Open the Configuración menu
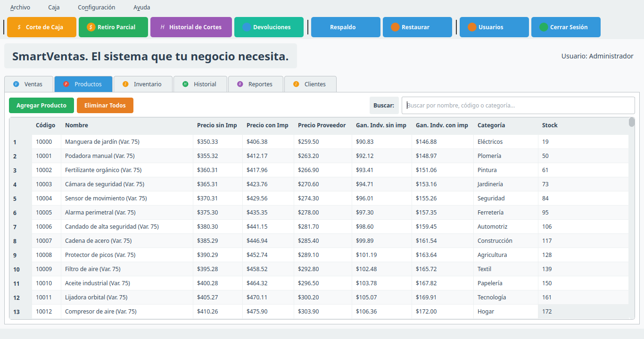This screenshot has width=644, height=339. (x=97, y=8)
